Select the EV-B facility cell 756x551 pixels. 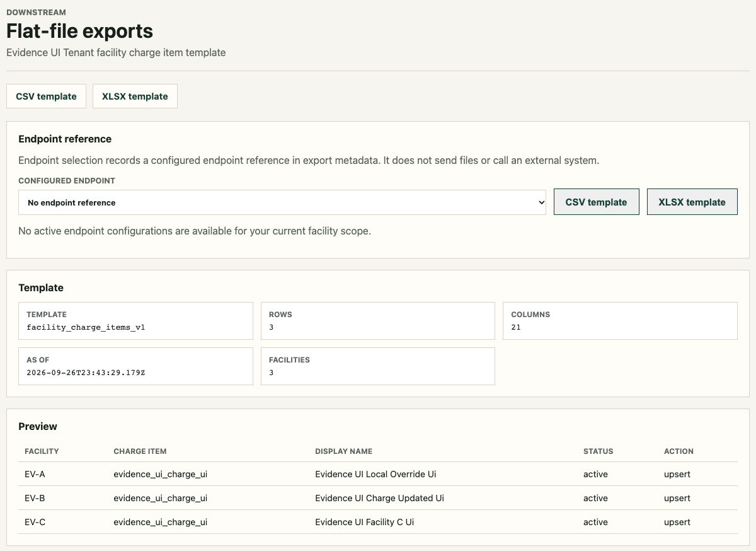tap(35, 498)
